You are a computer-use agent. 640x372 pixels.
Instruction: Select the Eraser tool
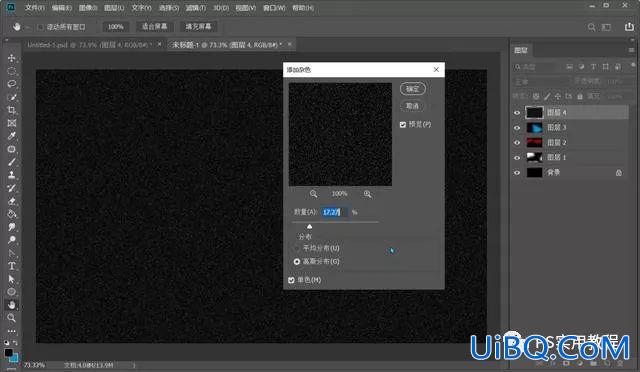coord(11,201)
